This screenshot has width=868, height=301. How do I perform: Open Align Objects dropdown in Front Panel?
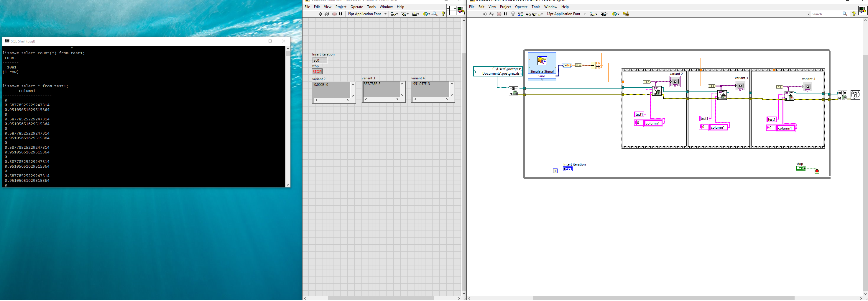[394, 14]
